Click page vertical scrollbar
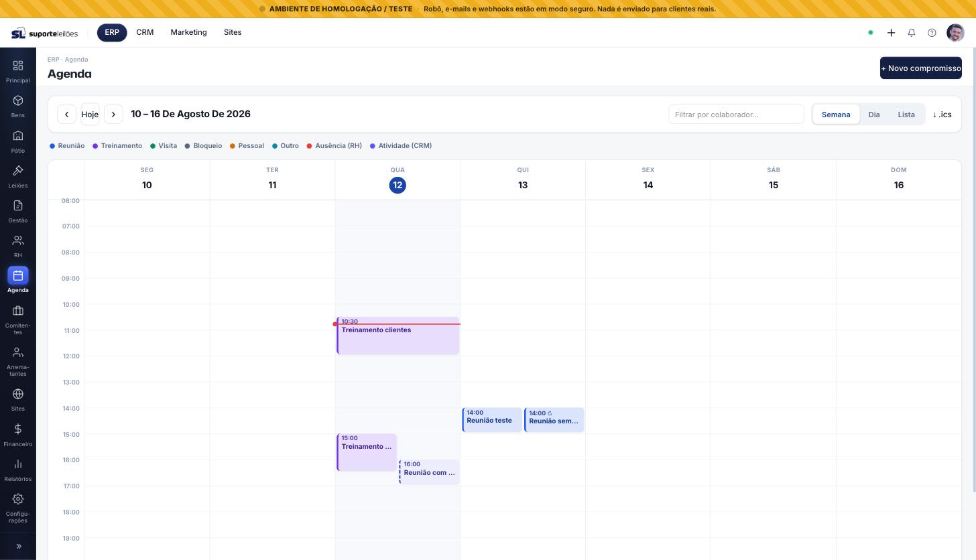Screen dimensions: 976x560 pyautogui.click(x=973, y=270)
